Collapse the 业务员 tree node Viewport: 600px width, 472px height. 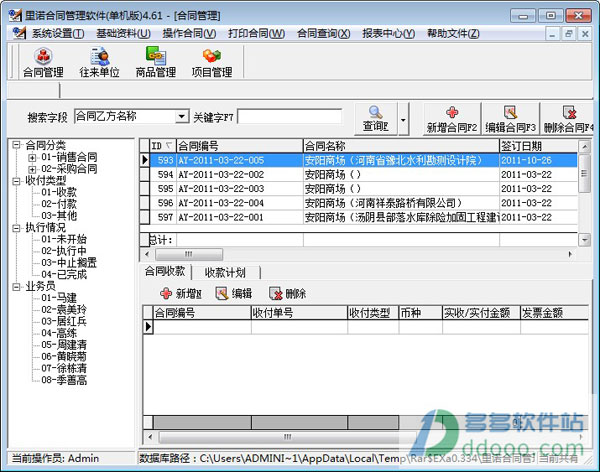click(16, 286)
